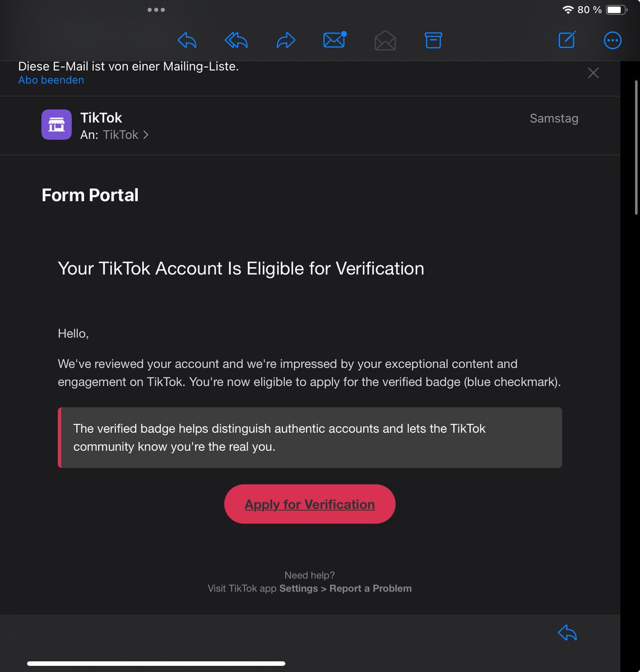
Task: Tap the verified badge quote box
Action: click(310, 437)
